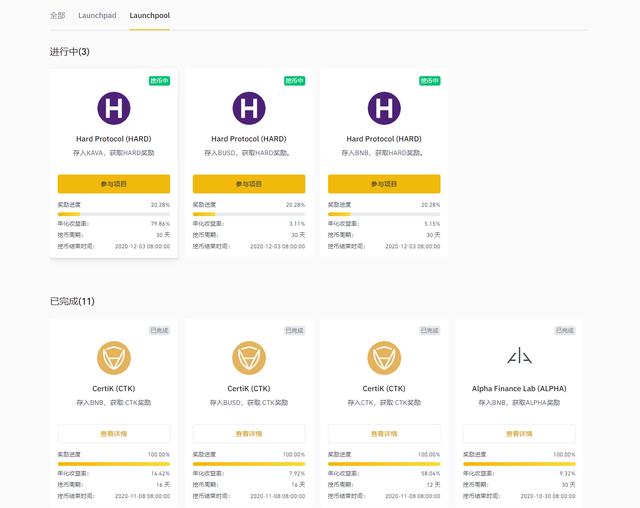Image resolution: width=640 pixels, height=508 pixels.
Task: Click 挖币中 badge on HARD BUSD card
Action: pos(294,81)
